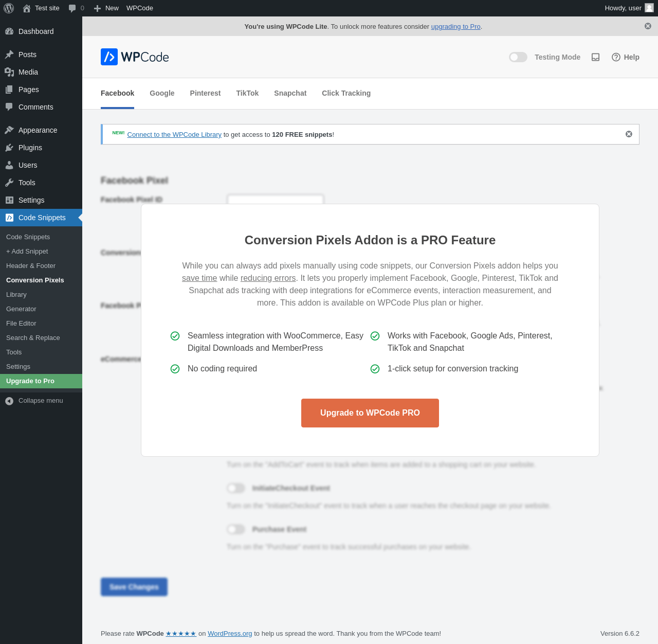Click the user avatar in the admin bar
This screenshot has width=658, height=644.
pos(649,8)
